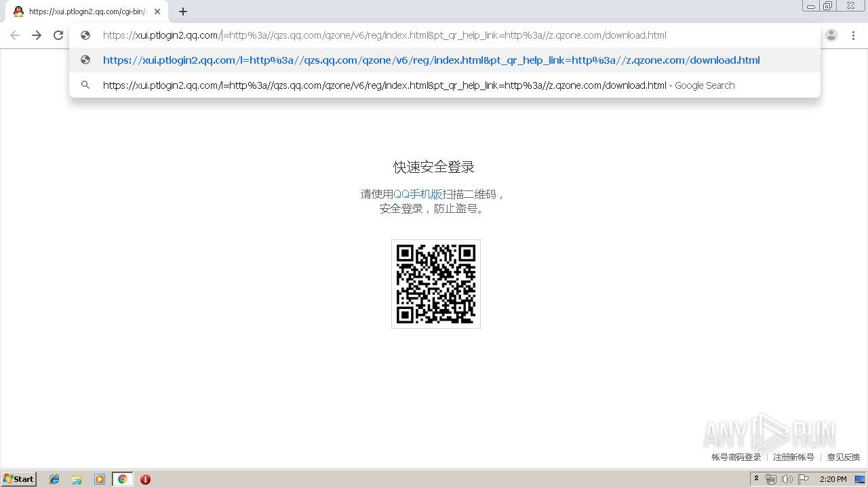Viewport: 868px width, 488px height.
Task: Open the Windows Start menu
Action: (x=19, y=479)
